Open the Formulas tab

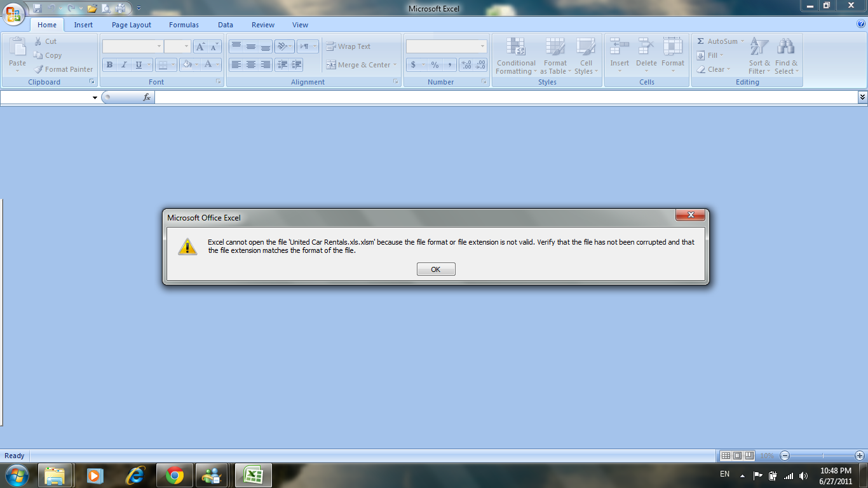[184, 25]
